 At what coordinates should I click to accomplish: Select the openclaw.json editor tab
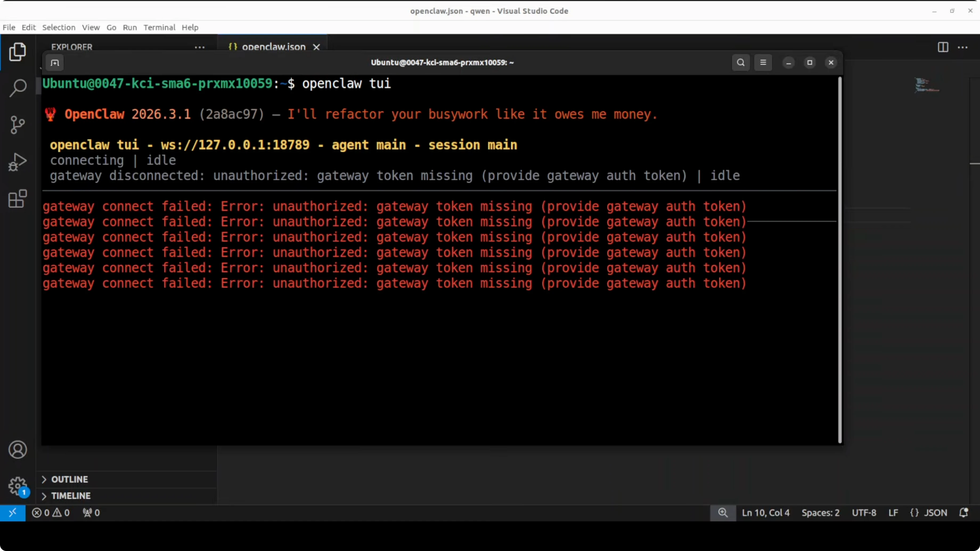[x=273, y=47]
